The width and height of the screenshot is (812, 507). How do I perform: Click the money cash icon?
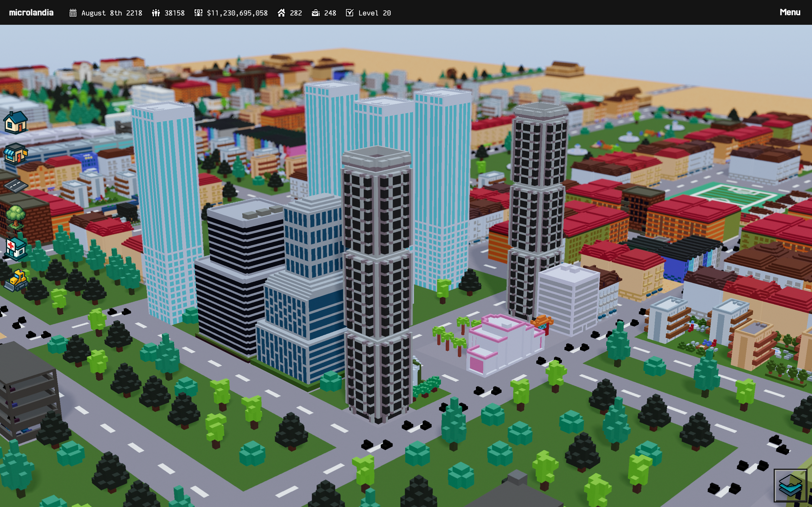pyautogui.click(x=198, y=13)
